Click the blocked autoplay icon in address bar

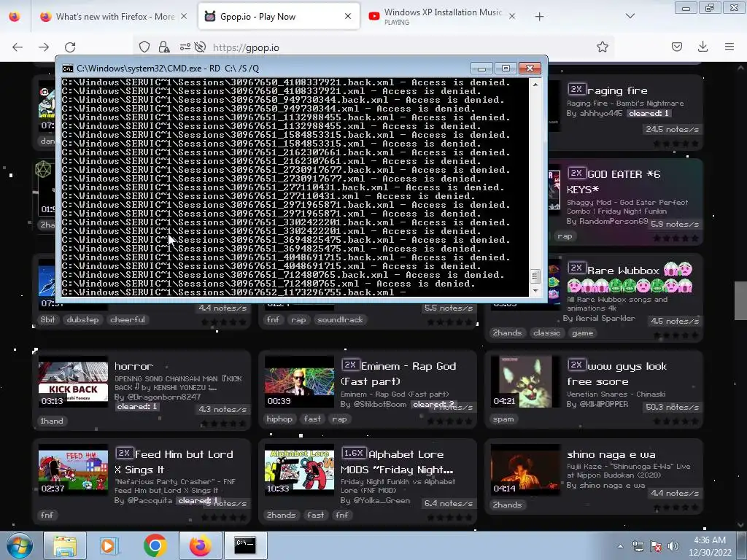(201, 47)
